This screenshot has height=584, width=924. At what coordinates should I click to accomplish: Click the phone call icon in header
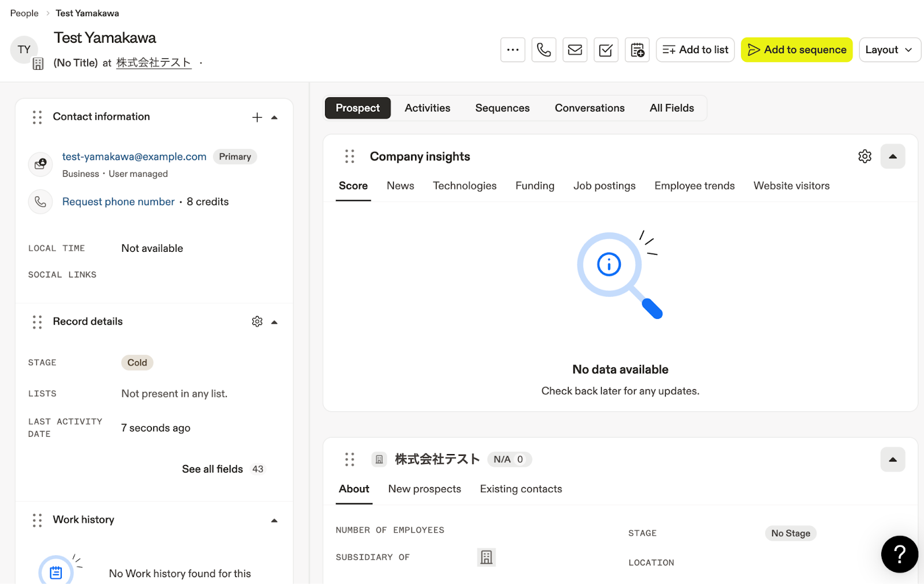coord(543,50)
